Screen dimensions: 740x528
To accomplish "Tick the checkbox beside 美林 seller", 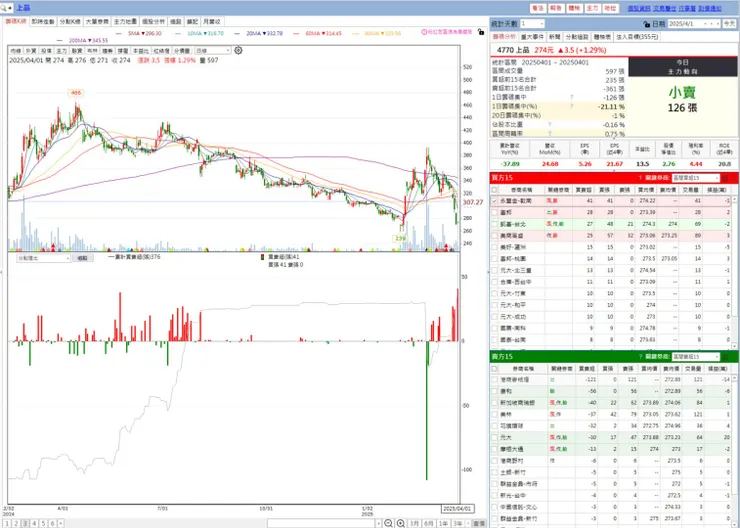I will coord(494,414).
